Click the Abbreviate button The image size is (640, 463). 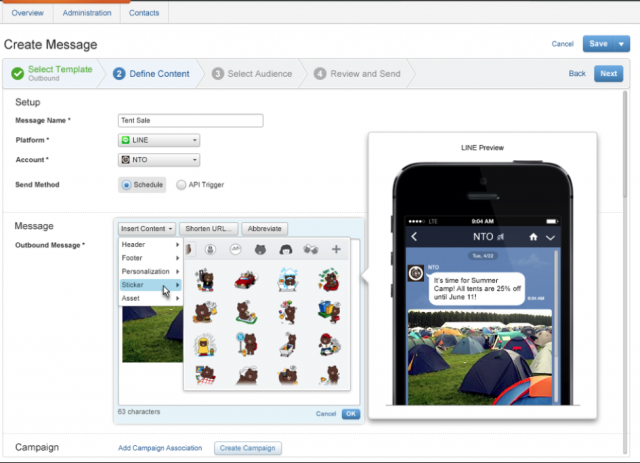coord(264,229)
